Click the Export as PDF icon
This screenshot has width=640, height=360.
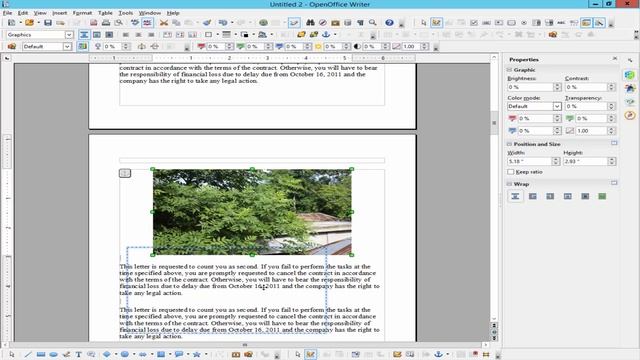click(93, 23)
